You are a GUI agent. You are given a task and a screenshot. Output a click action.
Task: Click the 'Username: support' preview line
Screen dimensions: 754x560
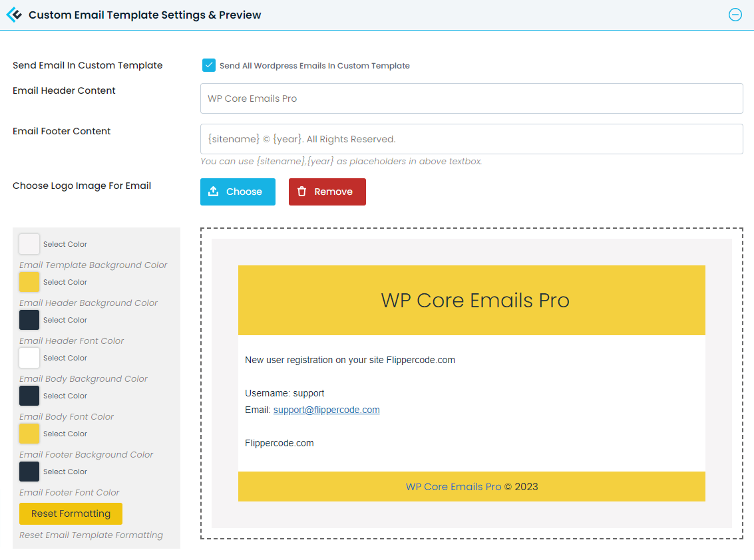[285, 393]
